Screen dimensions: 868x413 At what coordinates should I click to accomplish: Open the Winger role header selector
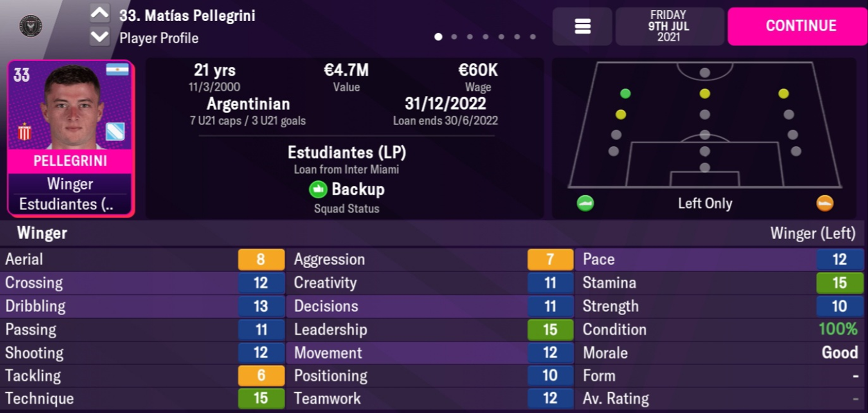point(42,233)
